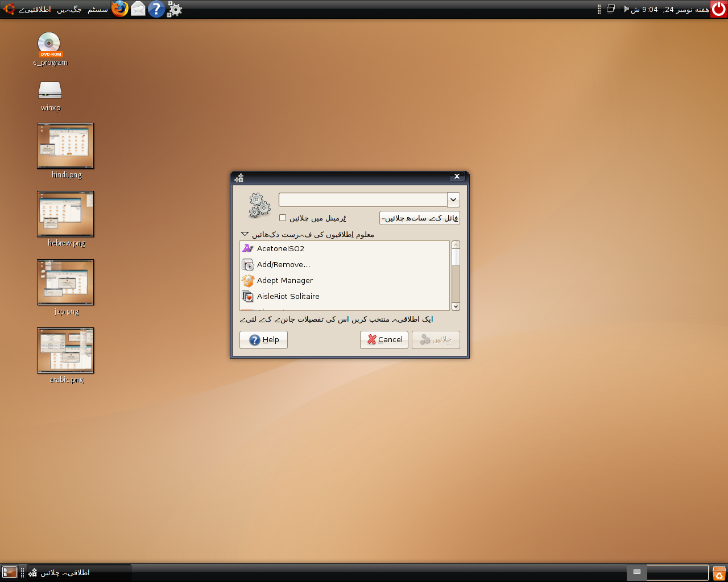Screen dimensions: 728x582
Task: Open the Applications menu in top panel
Action: [x=34, y=9]
